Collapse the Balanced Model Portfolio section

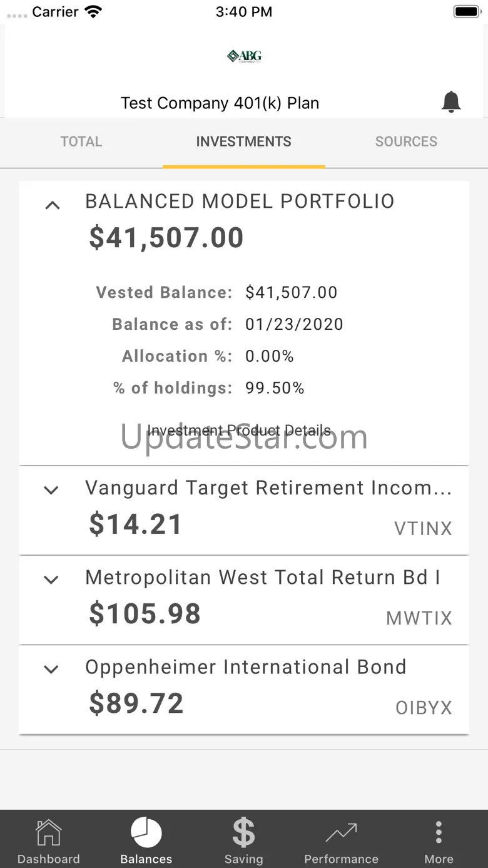pyautogui.click(x=53, y=205)
